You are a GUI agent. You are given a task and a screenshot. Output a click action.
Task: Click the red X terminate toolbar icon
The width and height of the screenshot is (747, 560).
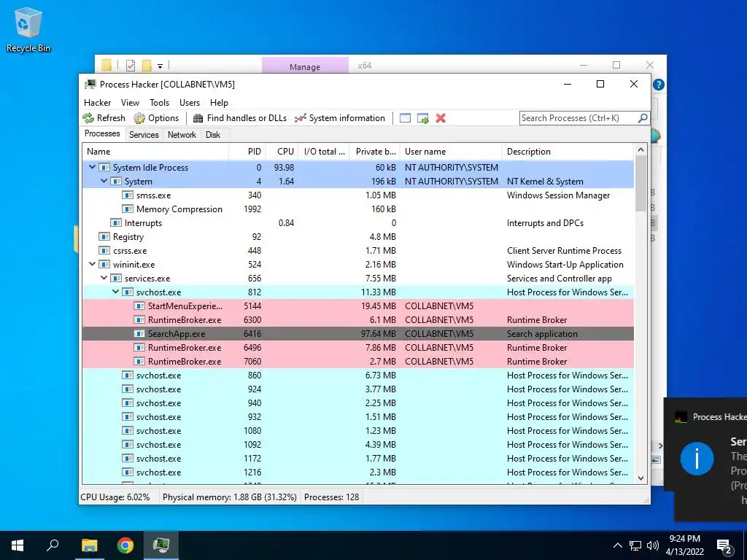click(441, 118)
